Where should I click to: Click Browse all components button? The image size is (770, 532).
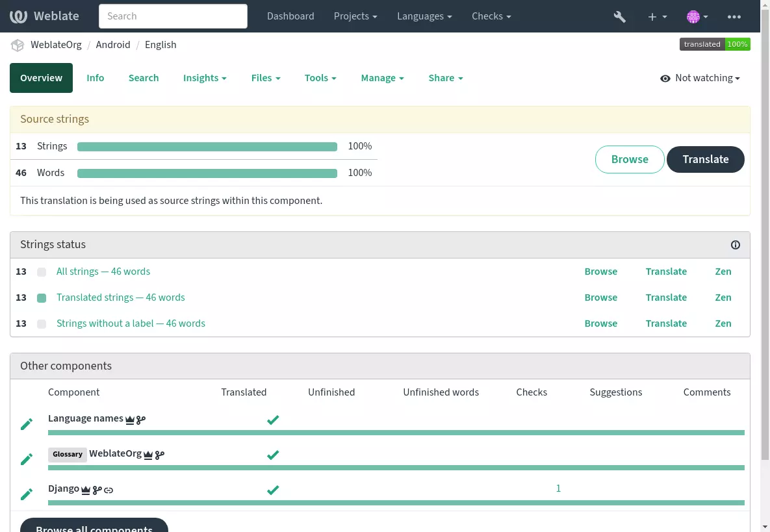pyautogui.click(x=94, y=526)
